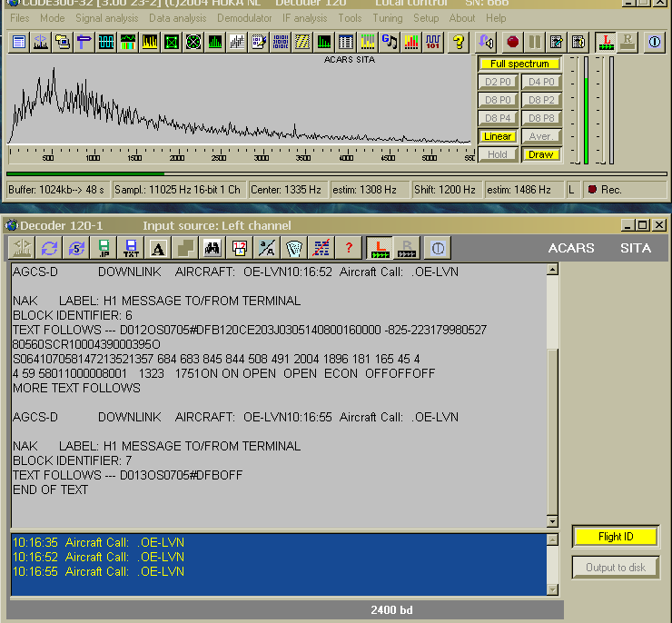Click the first list document icon in toolbar

19,42
